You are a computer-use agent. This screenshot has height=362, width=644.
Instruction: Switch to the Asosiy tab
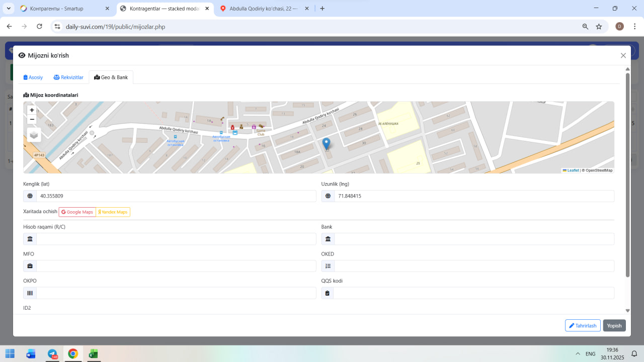[33, 77]
